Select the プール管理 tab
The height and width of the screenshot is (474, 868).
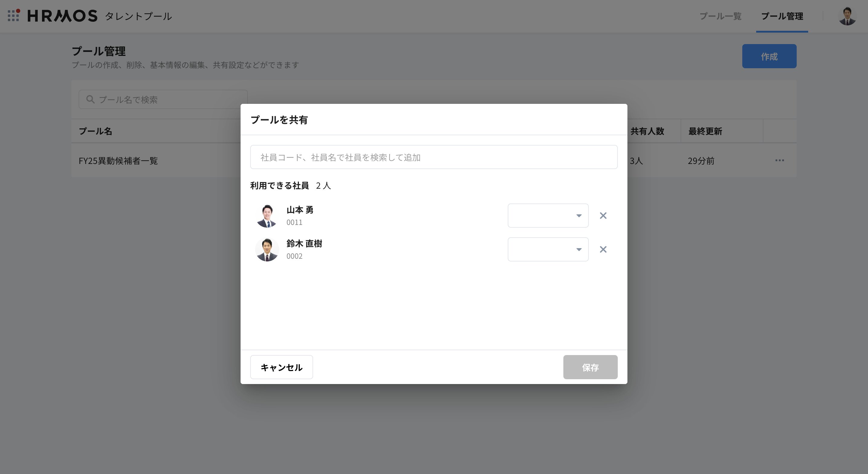coord(782,16)
